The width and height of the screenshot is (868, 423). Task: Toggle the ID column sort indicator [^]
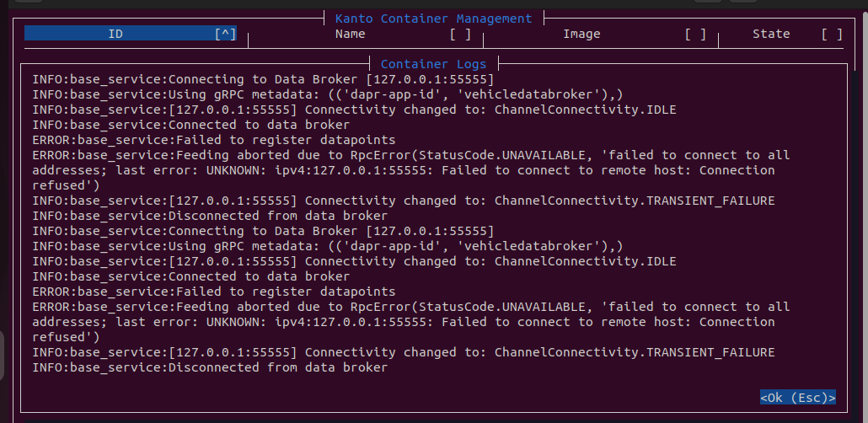tap(225, 35)
